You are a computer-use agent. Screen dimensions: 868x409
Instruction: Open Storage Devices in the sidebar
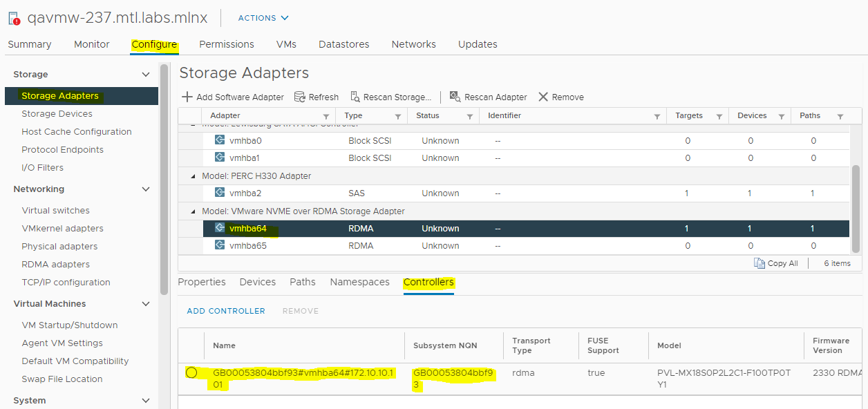pyautogui.click(x=57, y=114)
